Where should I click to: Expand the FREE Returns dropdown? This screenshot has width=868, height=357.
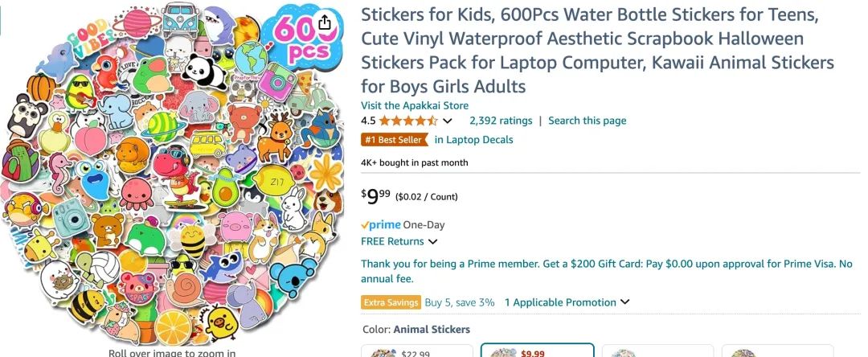(432, 241)
